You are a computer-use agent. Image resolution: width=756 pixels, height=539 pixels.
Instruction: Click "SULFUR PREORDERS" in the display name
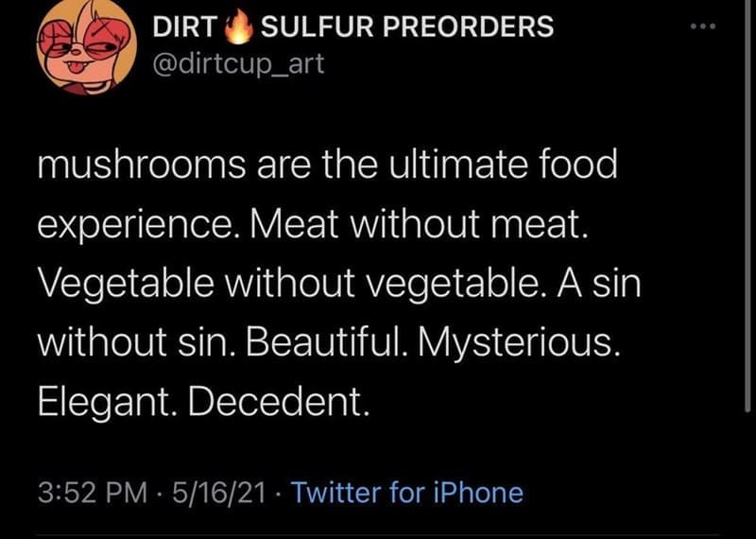[x=405, y=27]
